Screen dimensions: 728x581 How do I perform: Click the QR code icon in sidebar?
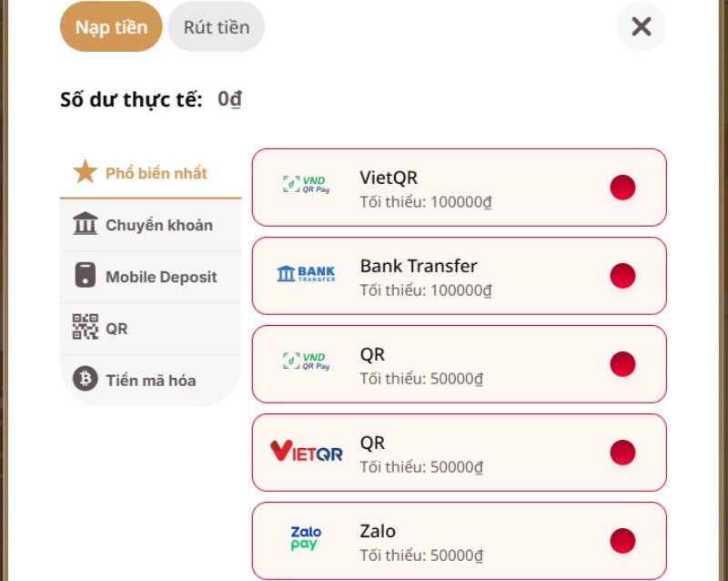pyautogui.click(x=85, y=328)
